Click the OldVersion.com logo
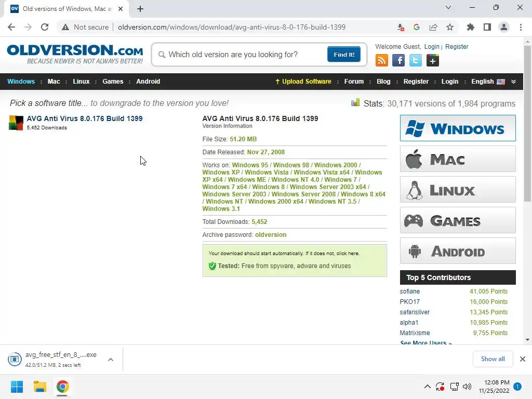The width and height of the screenshot is (532, 399). coord(75,54)
